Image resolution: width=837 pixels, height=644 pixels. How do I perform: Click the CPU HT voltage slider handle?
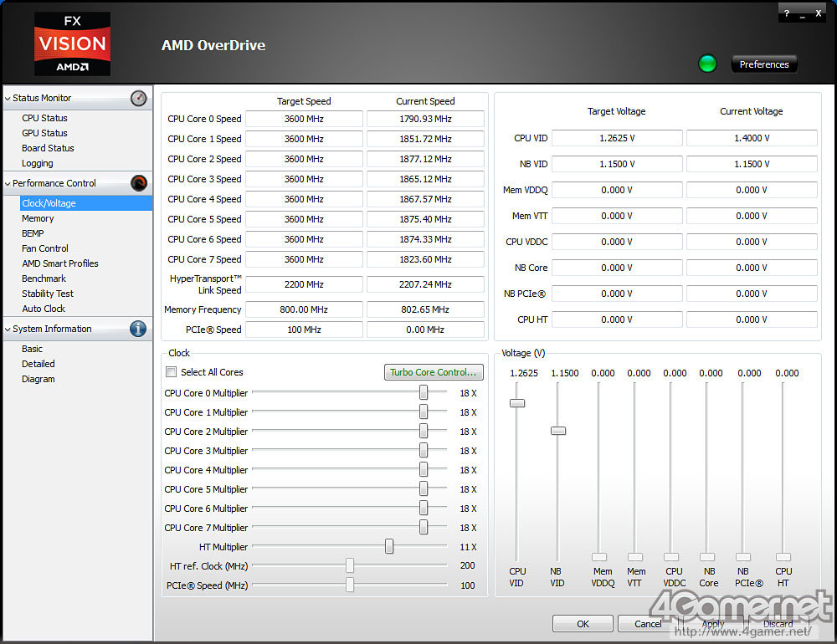click(783, 557)
